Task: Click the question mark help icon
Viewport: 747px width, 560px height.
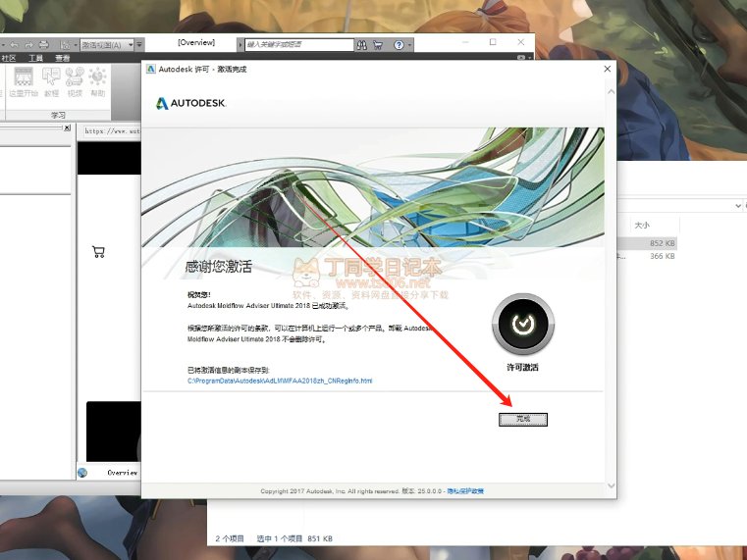Action: click(x=399, y=45)
